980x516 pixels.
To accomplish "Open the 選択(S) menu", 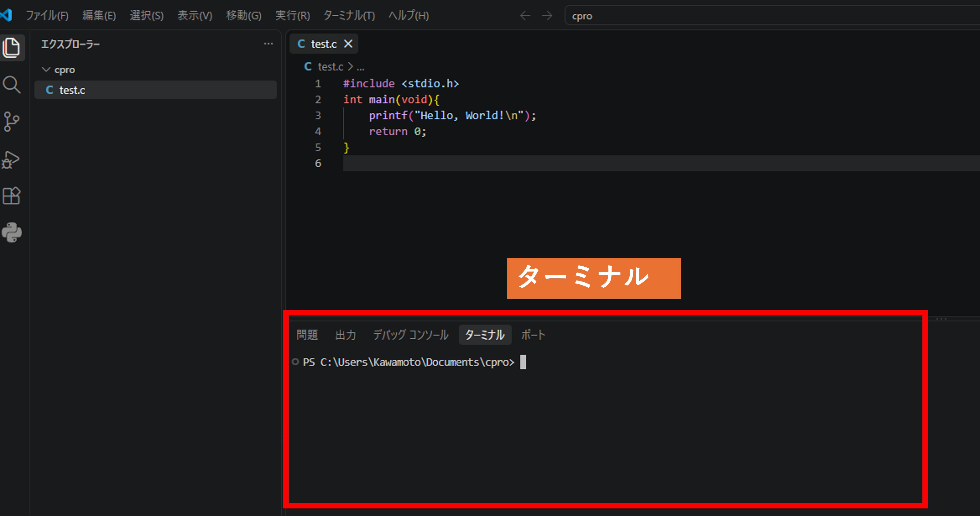I will 146,16.
